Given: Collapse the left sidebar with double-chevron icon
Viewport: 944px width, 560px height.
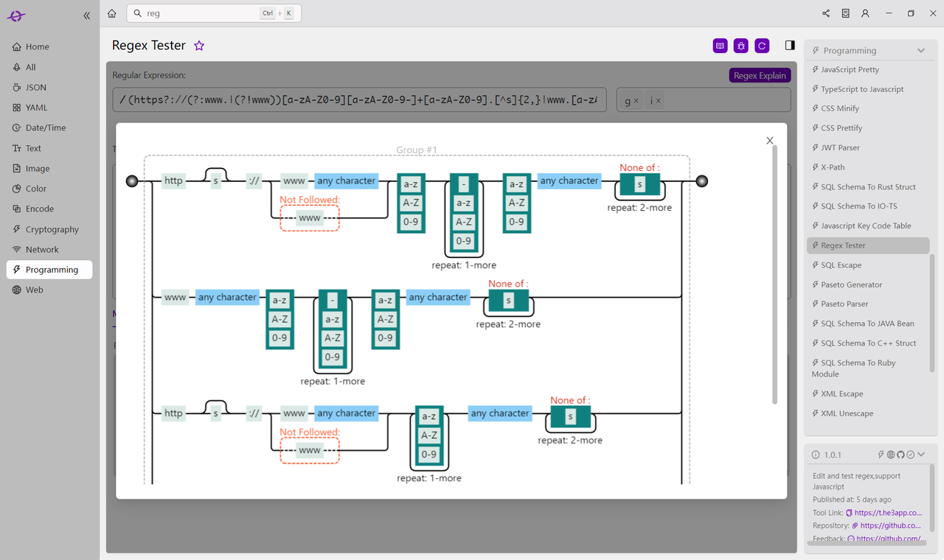Looking at the screenshot, I should click(87, 15).
